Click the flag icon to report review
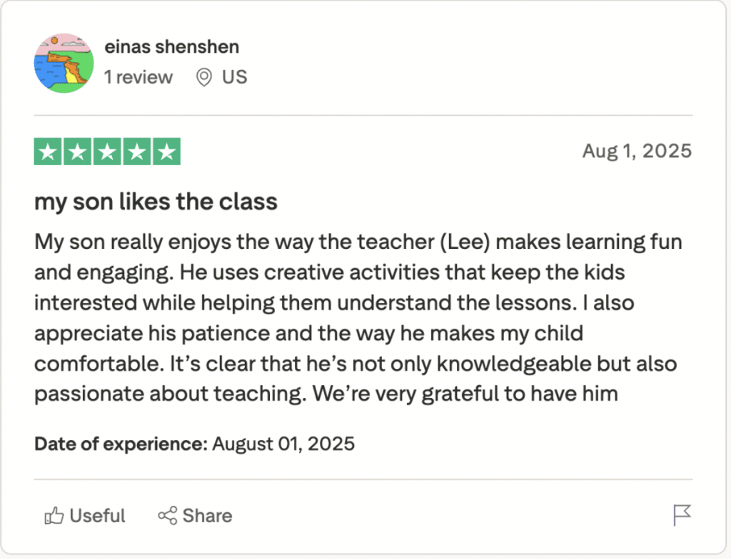This screenshot has width=731, height=560. 682,515
